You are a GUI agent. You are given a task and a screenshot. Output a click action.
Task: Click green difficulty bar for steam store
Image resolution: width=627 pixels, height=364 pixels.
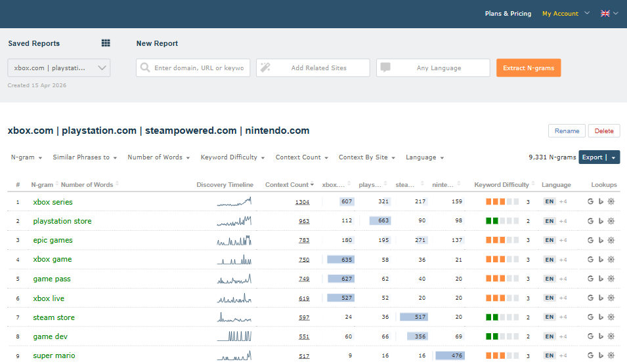(x=502, y=317)
